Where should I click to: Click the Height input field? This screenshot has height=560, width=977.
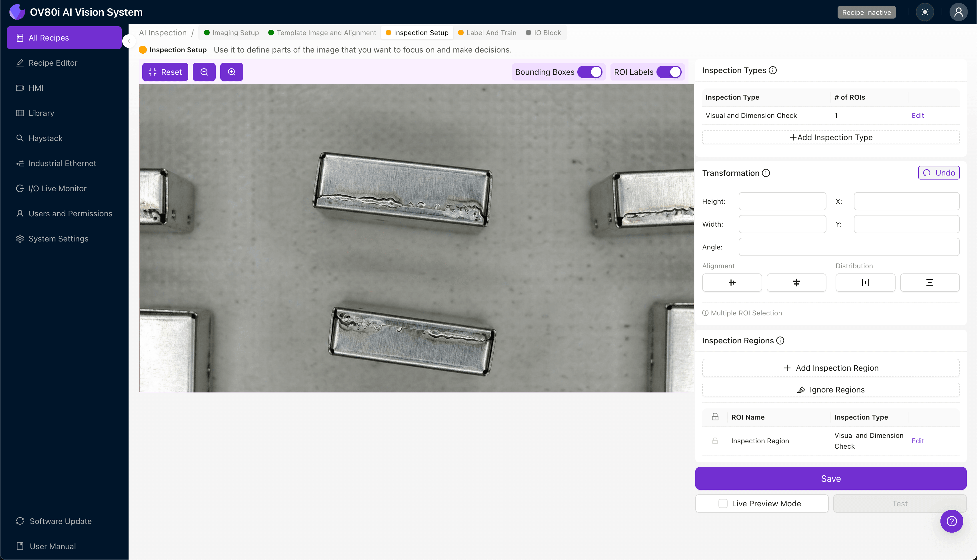782,201
